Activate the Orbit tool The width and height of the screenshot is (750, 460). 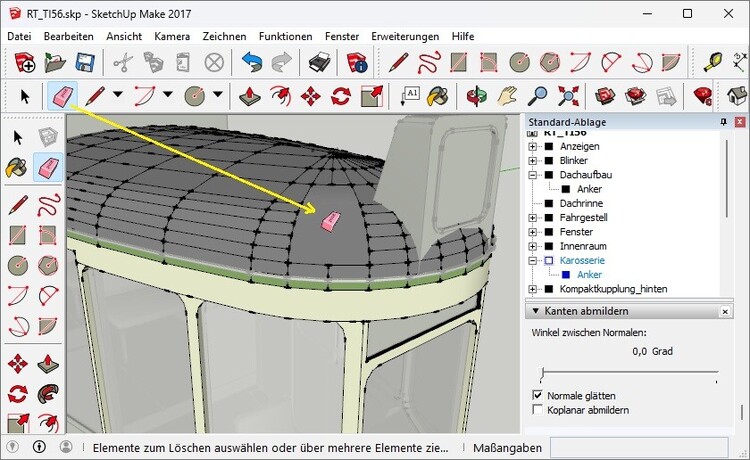coord(476,96)
